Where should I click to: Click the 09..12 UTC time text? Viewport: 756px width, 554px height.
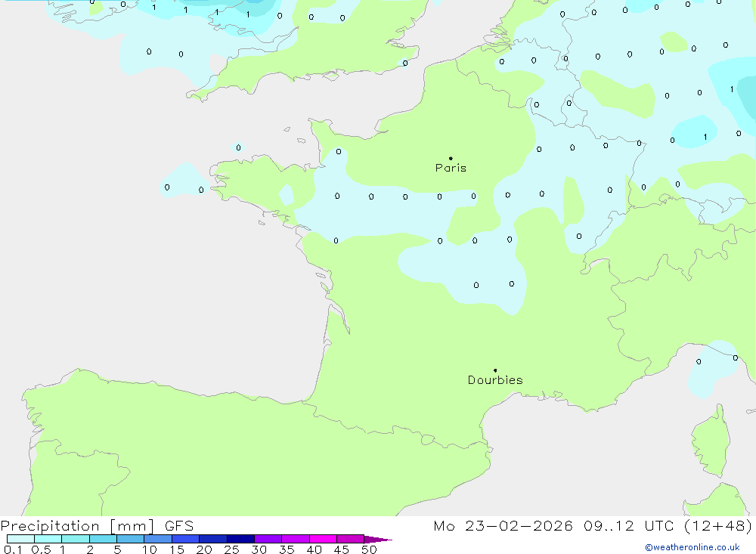[x=628, y=526]
